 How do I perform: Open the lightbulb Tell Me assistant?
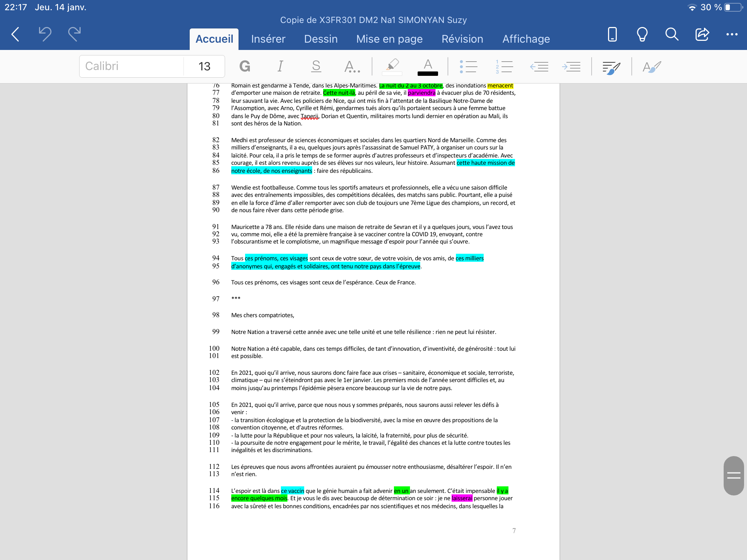(642, 35)
